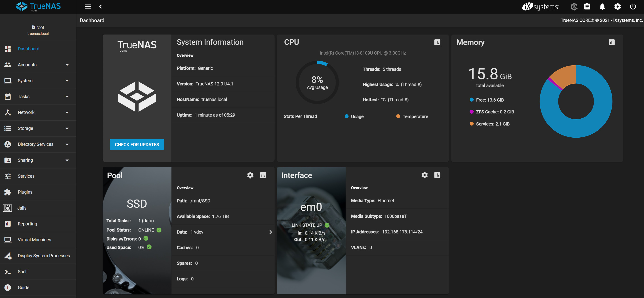
Task: Click the ZFS Cache magenta legend dot
Action: pos(472,112)
